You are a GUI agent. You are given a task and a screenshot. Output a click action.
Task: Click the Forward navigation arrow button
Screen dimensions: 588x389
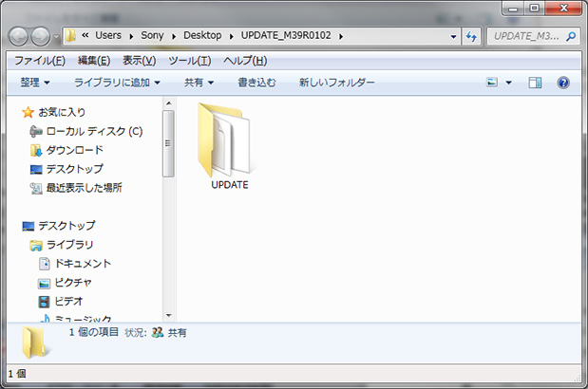point(43,37)
